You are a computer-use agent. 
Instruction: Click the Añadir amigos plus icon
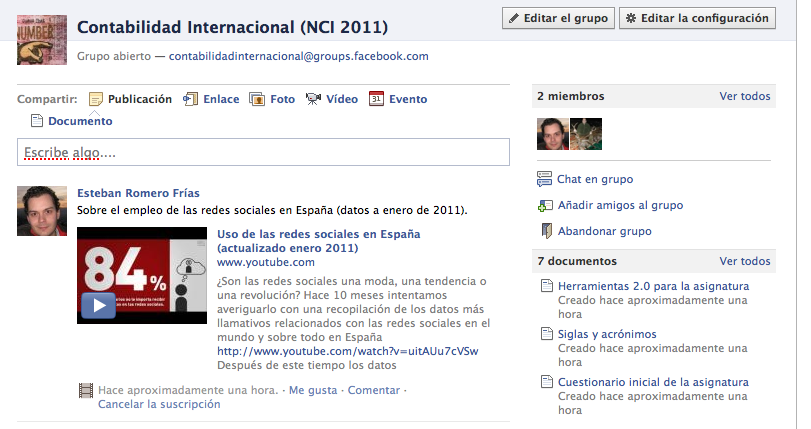coord(545,205)
